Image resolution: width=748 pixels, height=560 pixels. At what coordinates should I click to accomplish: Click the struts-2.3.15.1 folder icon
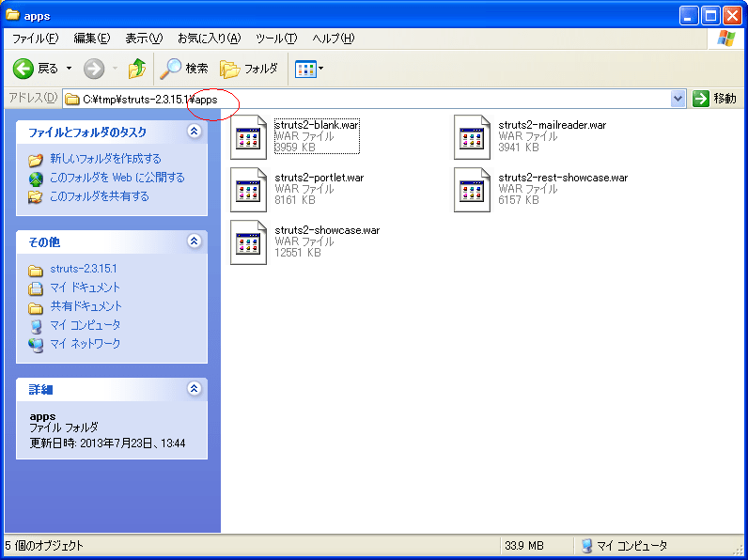pyautogui.click(x=36, y=271)
